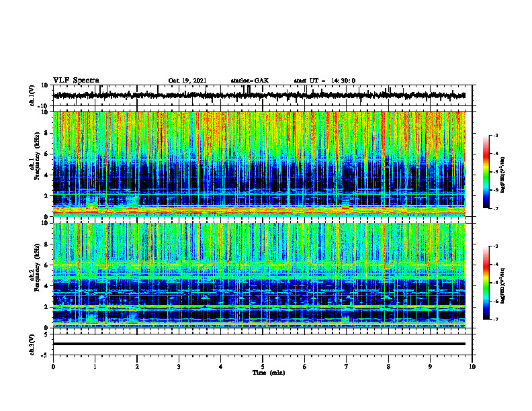The height and width of the screenshot is (411, 532).
Task: Click time axis tick label '1'
Action: point(95,367)
